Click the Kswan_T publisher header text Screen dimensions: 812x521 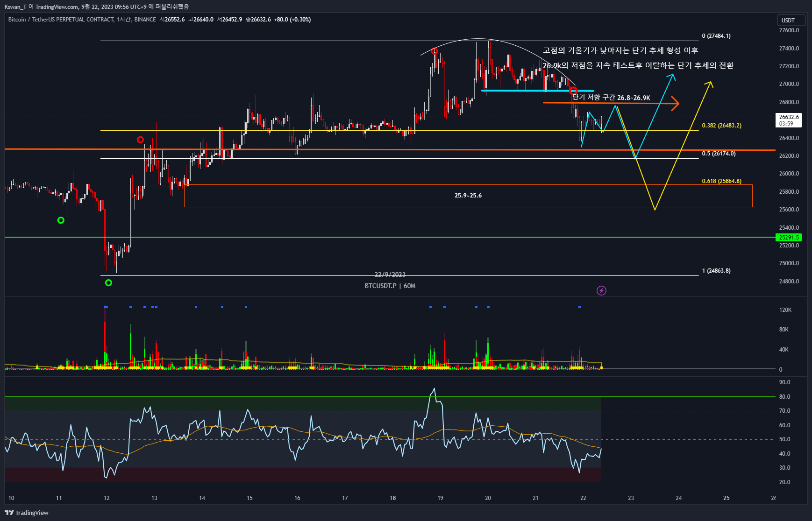(97, 7)
